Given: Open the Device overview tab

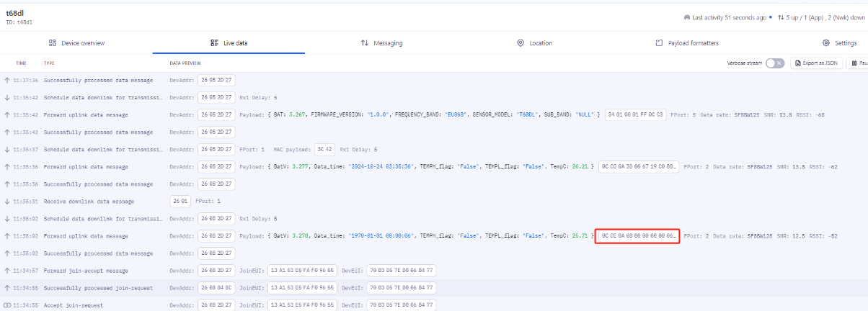Looking at the screenshot, I should [x=76, y=43].
